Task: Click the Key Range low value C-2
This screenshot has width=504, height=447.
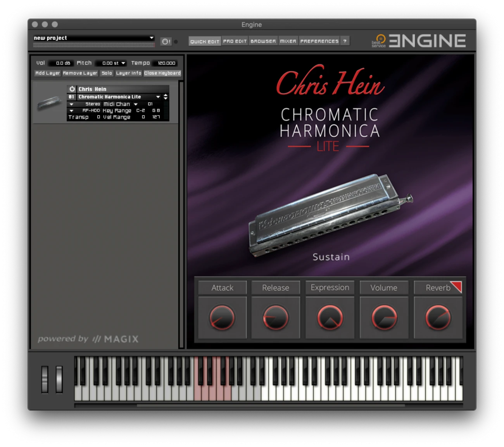Action: [141, 111]
